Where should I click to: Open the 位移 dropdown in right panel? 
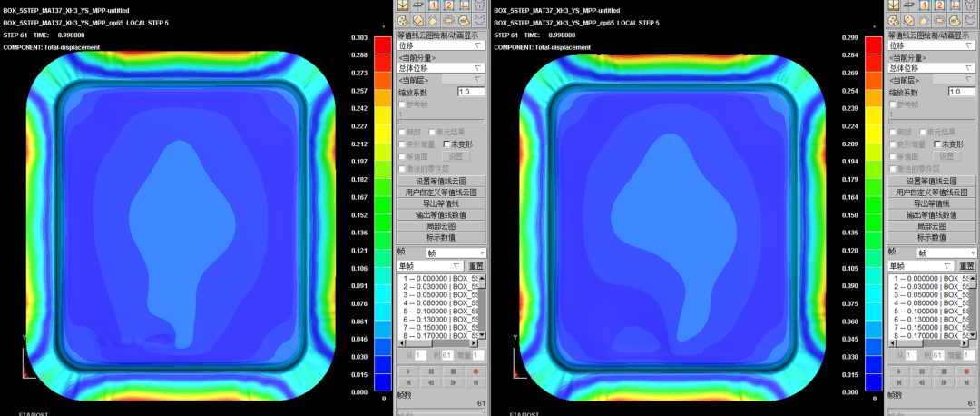[931, 45]
